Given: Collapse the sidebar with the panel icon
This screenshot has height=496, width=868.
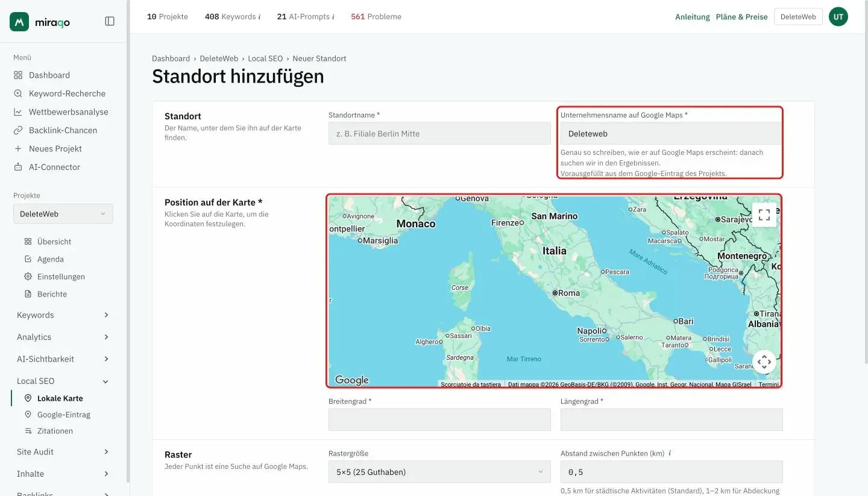Looking at the screenshot, I should pyautogui.click(x=110, y=21).
